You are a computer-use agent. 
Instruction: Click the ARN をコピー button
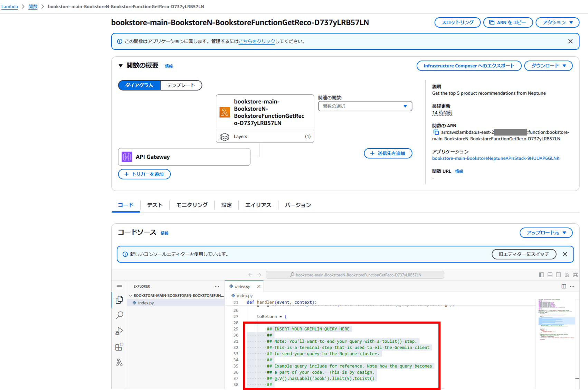click(x=508, y=22)
